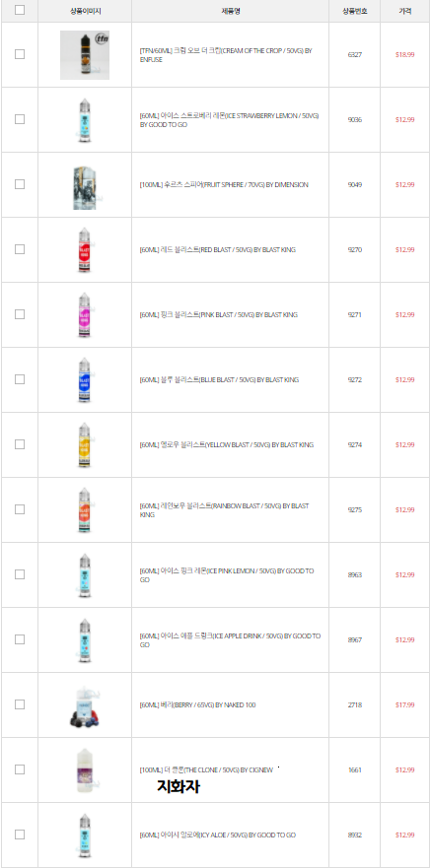Tick the select-all checkbox in header

pos(20,10)
